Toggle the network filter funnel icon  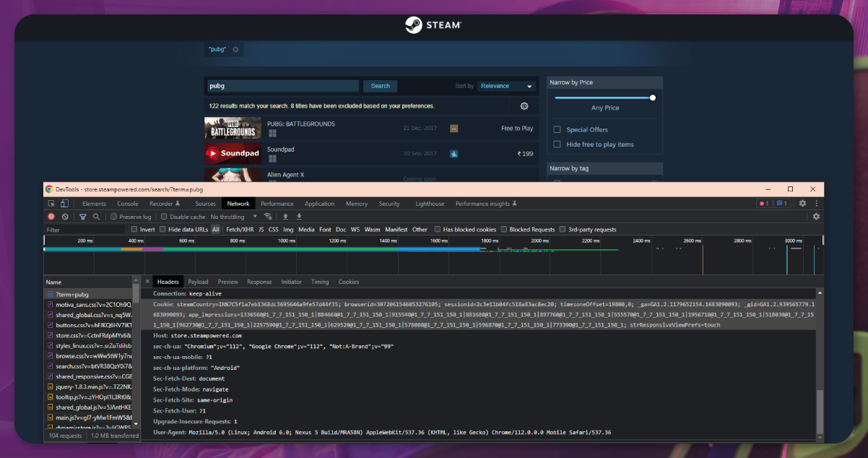[x=82, y=217]
